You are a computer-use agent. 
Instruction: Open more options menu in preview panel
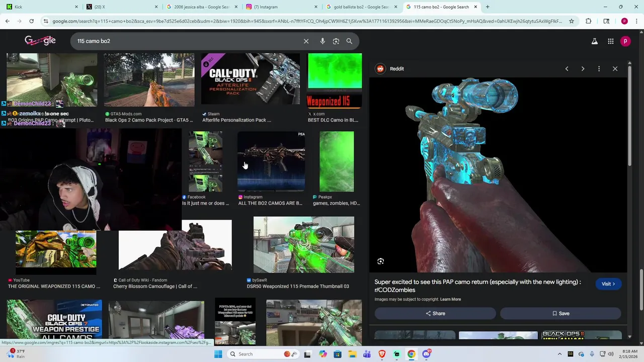(599, 69)
